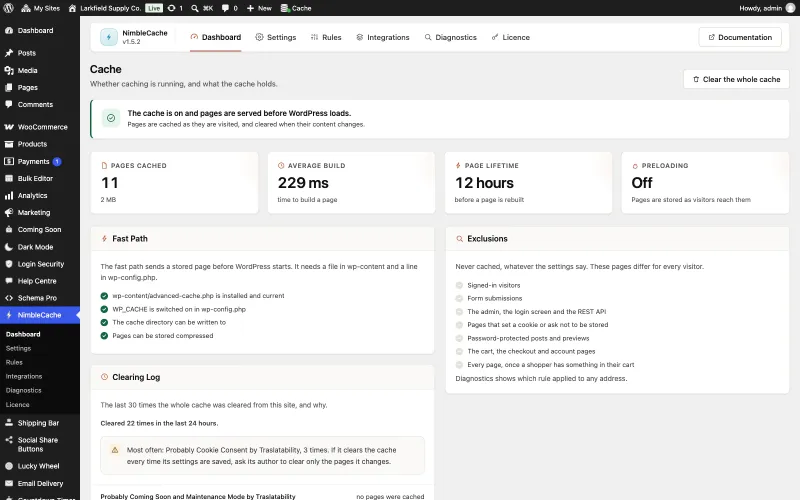
Task: Open Settings submenu under NimbleCache
Action: 18,348
